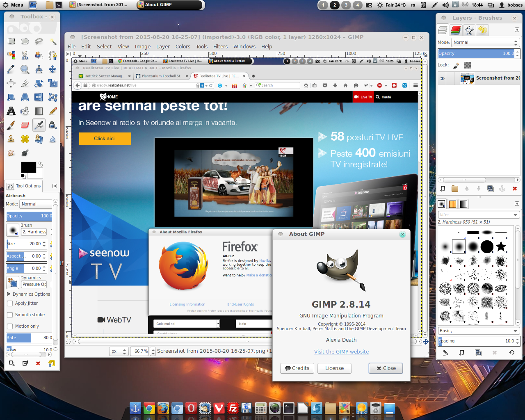Image resolution: width=525 pixels, height=420 pixels.
Task: Duplicate the current layer
Action: [x=490, y=189]
